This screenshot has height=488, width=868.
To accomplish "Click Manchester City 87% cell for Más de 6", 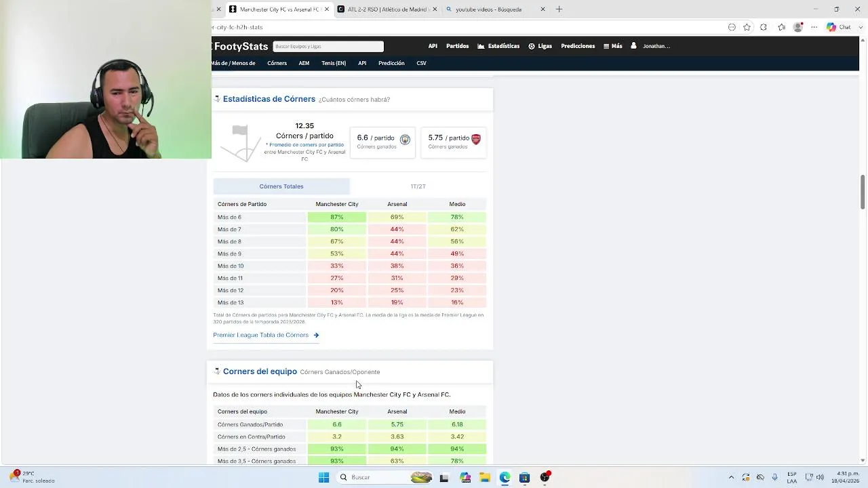I will (337, 217).
